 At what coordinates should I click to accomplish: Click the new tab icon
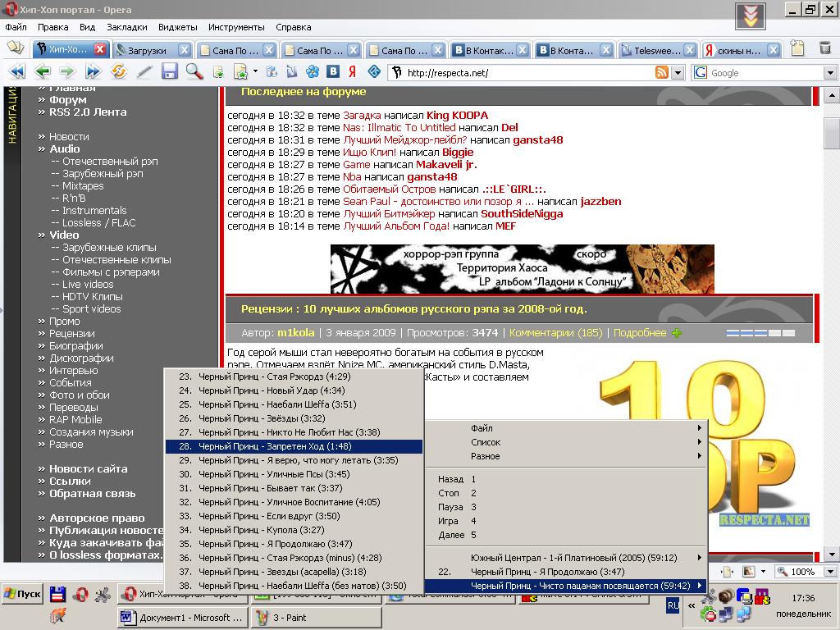(15, 48)
